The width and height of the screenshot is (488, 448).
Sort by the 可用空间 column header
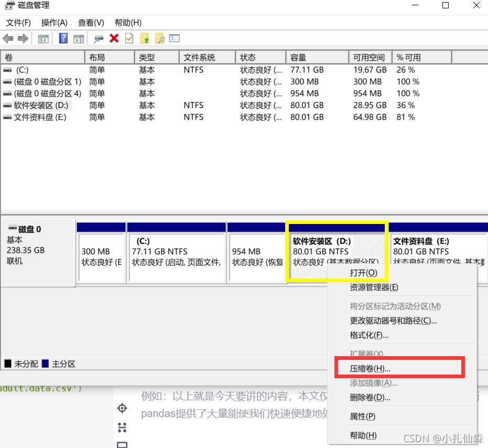click(x=371, y=58)
